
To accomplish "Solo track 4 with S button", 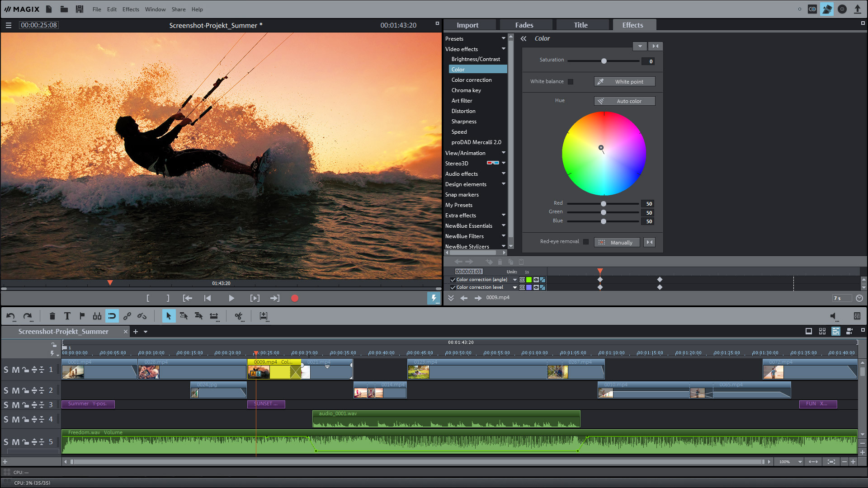I will [6, 419].
